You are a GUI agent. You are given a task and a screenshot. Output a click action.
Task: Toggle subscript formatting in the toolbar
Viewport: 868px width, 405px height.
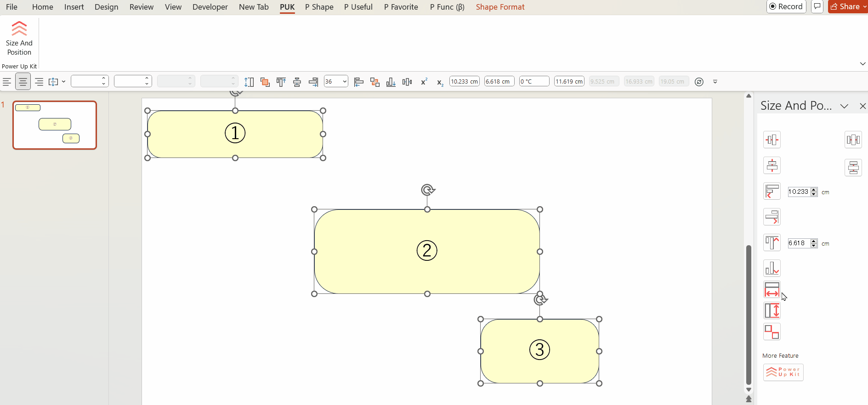[440, 82]
